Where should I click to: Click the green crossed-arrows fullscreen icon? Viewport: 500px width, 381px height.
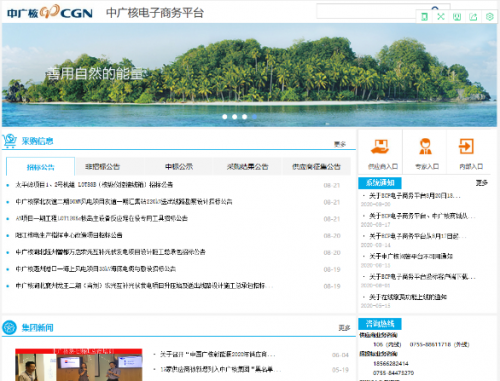click(441, 16)
